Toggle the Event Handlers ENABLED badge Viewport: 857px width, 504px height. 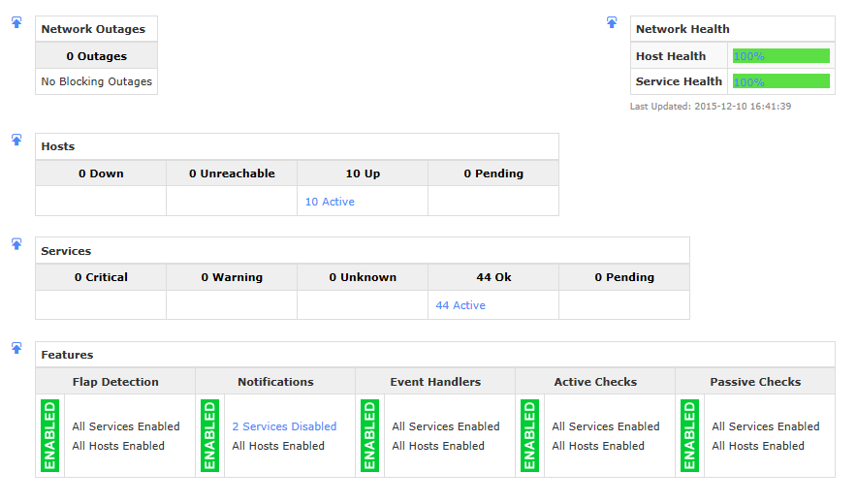[x=370, y=435]
